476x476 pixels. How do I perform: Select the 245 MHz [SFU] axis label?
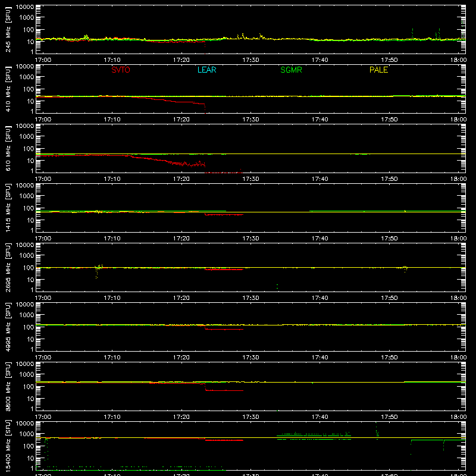[x=8, y=29]
